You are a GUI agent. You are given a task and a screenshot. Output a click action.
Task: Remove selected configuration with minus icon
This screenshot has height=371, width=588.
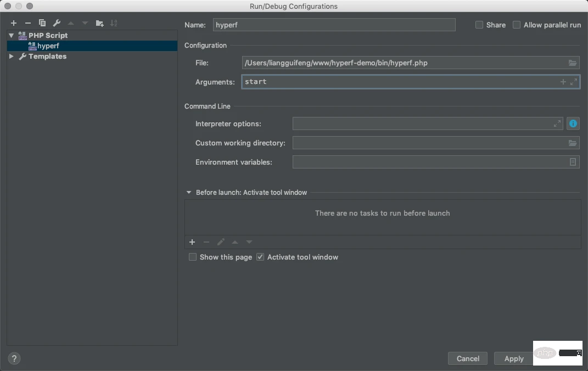click(x=28, y=23)
